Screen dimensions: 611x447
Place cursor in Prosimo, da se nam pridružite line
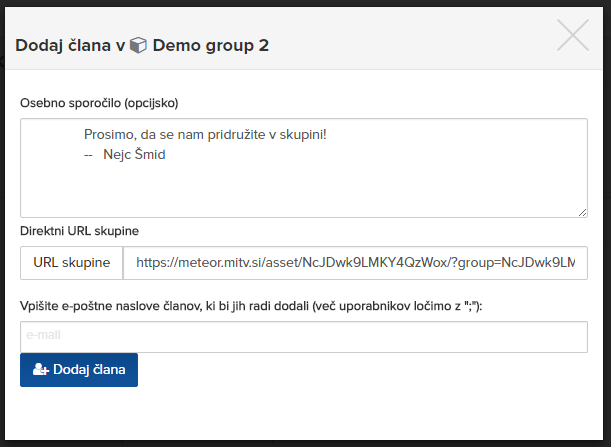[x=205, y=134]
